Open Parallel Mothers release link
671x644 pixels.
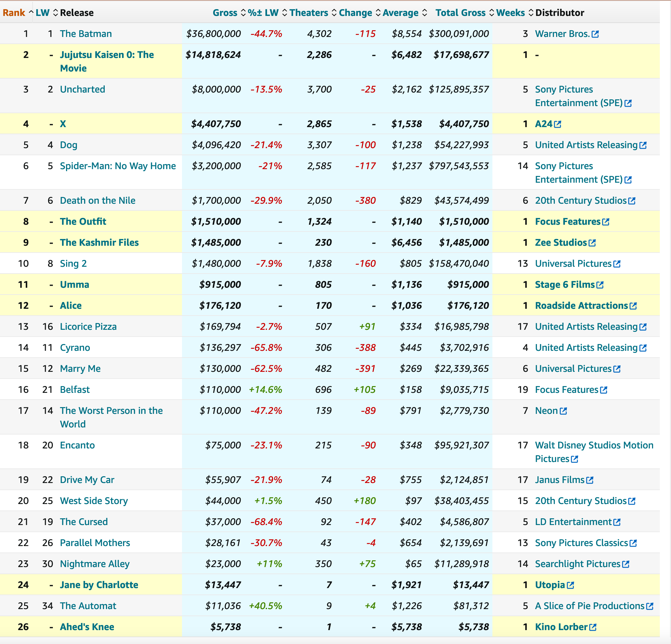coord(95,543)
